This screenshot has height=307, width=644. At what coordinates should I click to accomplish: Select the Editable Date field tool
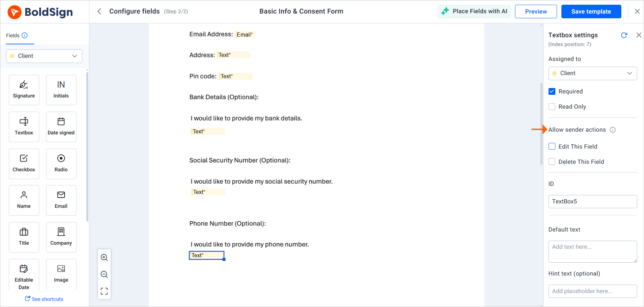click(x=24, y=275)
